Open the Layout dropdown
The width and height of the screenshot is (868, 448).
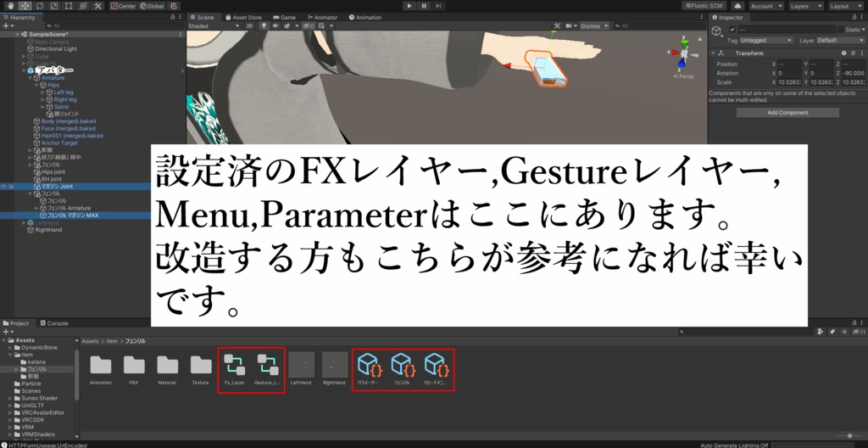click(x=846, y=6)
